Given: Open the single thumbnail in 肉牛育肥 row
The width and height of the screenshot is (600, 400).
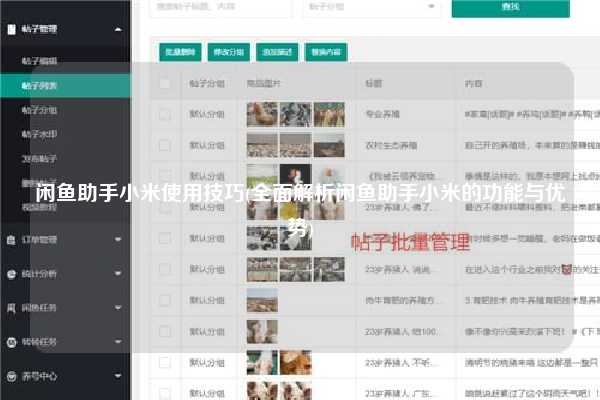Looking at the screenshot, I should tap(262, 300).
